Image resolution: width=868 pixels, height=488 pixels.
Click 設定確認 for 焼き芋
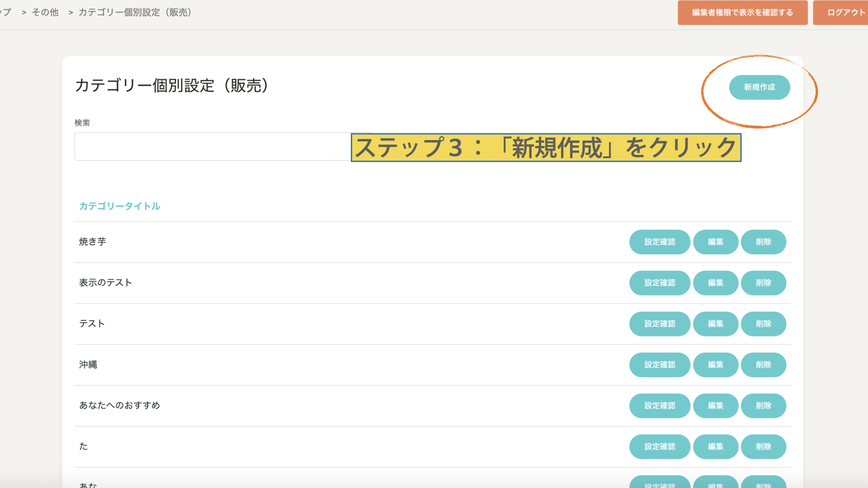660,242
